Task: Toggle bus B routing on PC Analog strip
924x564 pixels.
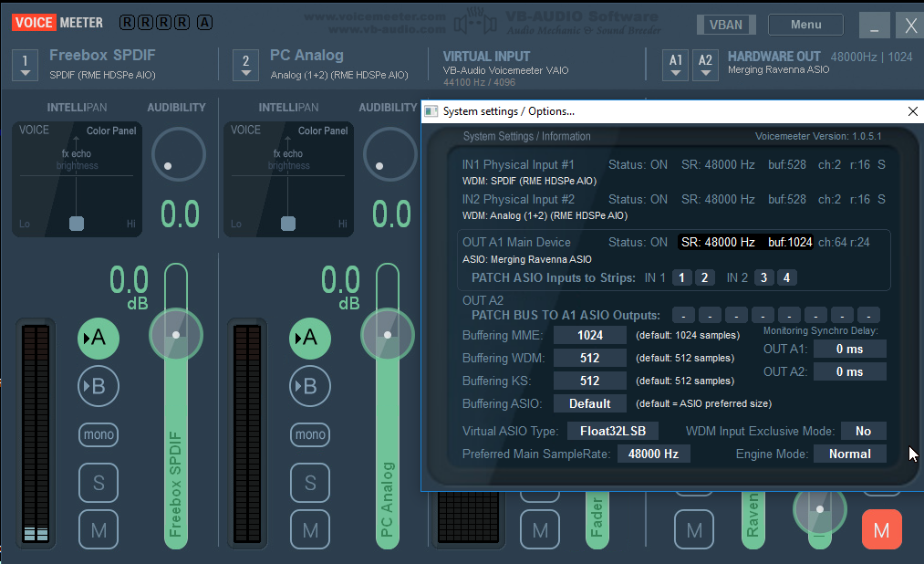Action: click(310, 386)
